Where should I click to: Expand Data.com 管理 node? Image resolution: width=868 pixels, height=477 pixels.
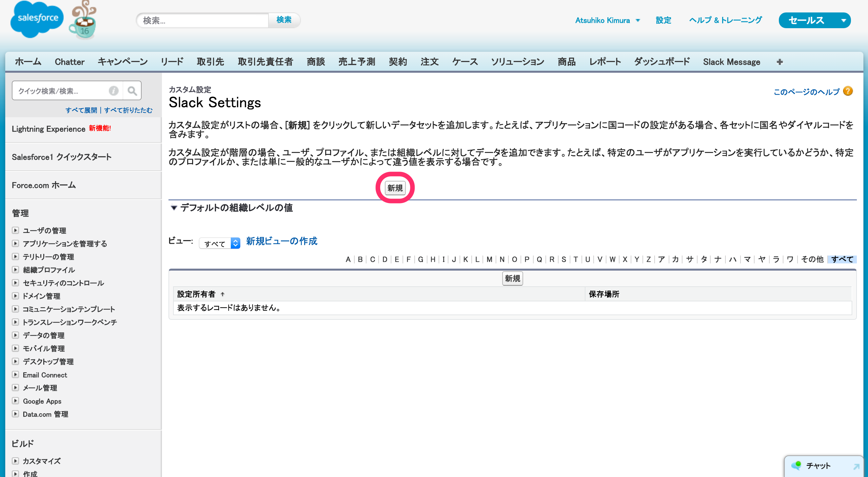pyautogui.click(x=15, y=414)
